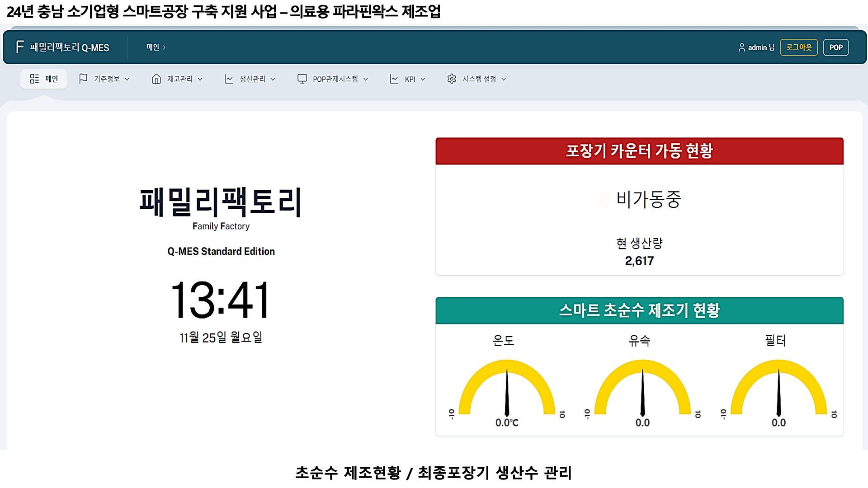Click the gear icon for 시스템 설정
The width and height of the screenshot is (868, 488).
point(452,79)
